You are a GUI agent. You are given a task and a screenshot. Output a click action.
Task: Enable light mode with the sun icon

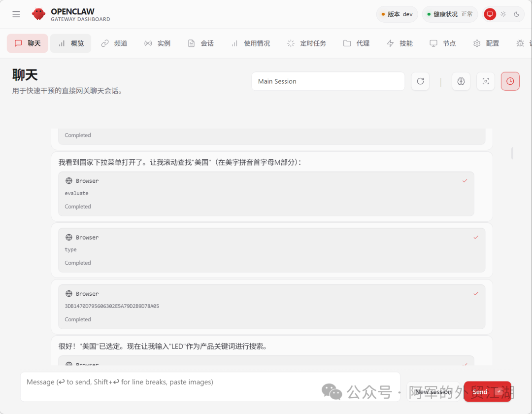(x=504, y=14)
